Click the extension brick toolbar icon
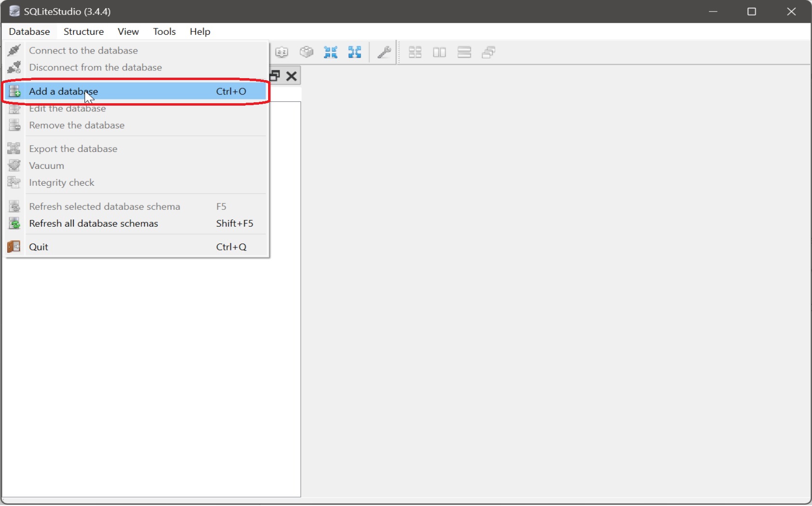The image size is (812, 506). tap(306, 52)
